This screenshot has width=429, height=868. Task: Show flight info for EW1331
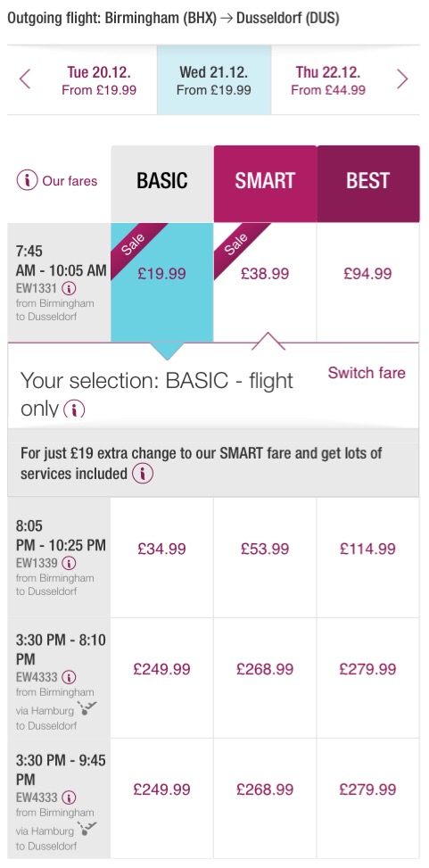(70, 288)
